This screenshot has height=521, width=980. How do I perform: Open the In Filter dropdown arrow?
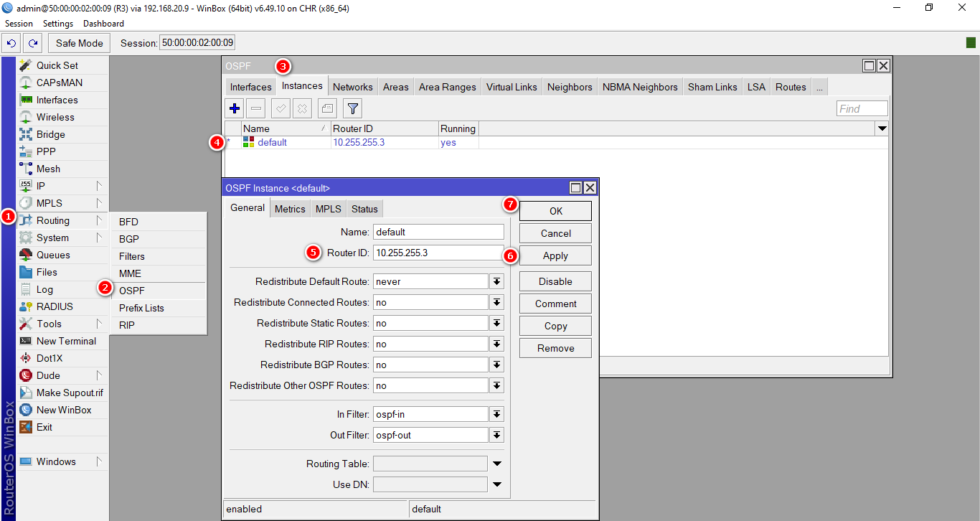point(496,414)
